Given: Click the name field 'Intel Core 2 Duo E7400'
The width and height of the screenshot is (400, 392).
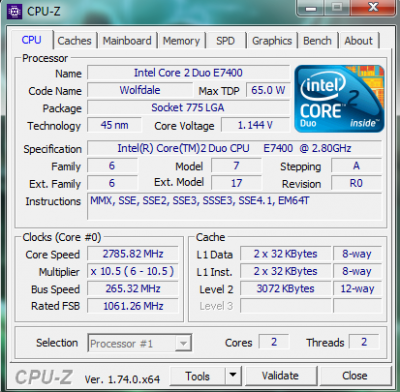Looking at the screenshot, I should (x=188, y=73).
